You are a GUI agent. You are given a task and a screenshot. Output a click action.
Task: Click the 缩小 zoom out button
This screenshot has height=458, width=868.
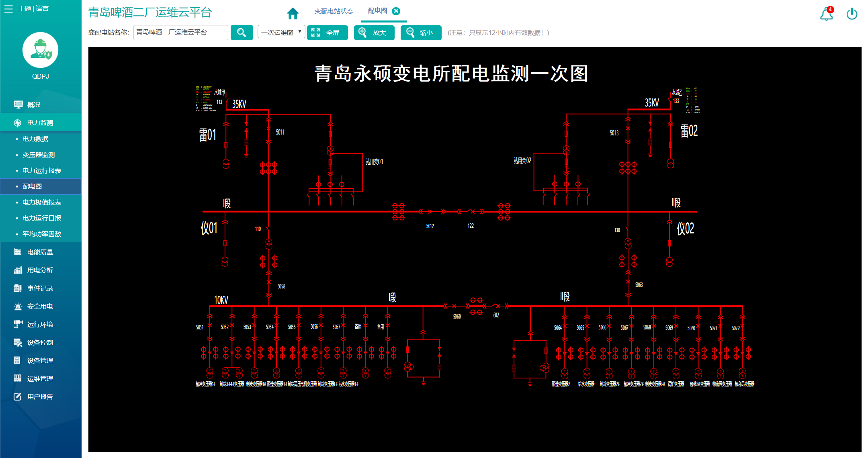pyautogui.click(x=421, y=33)
